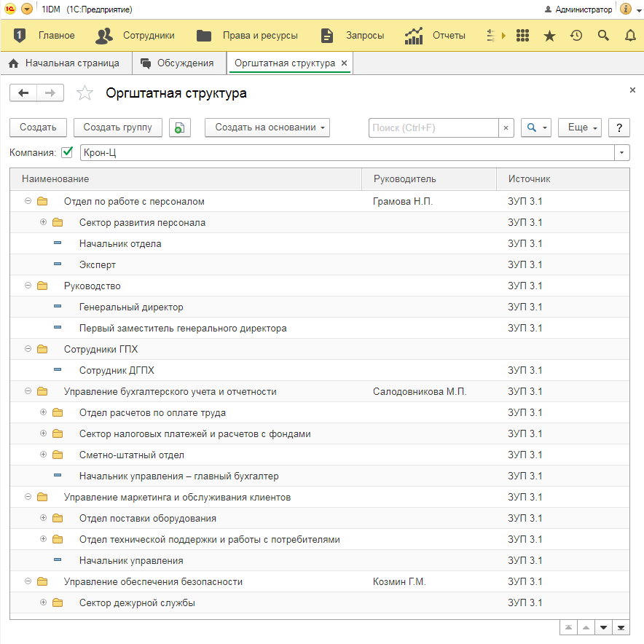644x644 pixels.
Task: Focus the Поиск (Ctrl+F) field
Action: coord(433,127)
